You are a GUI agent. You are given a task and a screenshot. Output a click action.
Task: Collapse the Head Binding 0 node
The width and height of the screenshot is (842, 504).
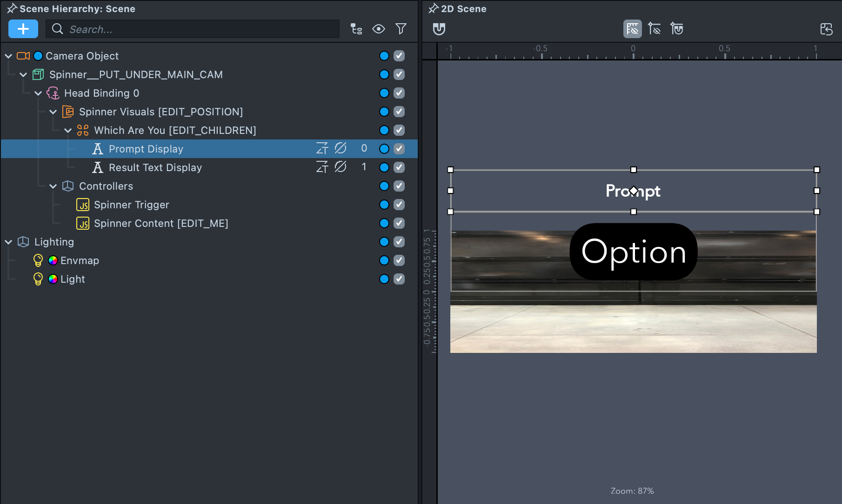[38, 93]
